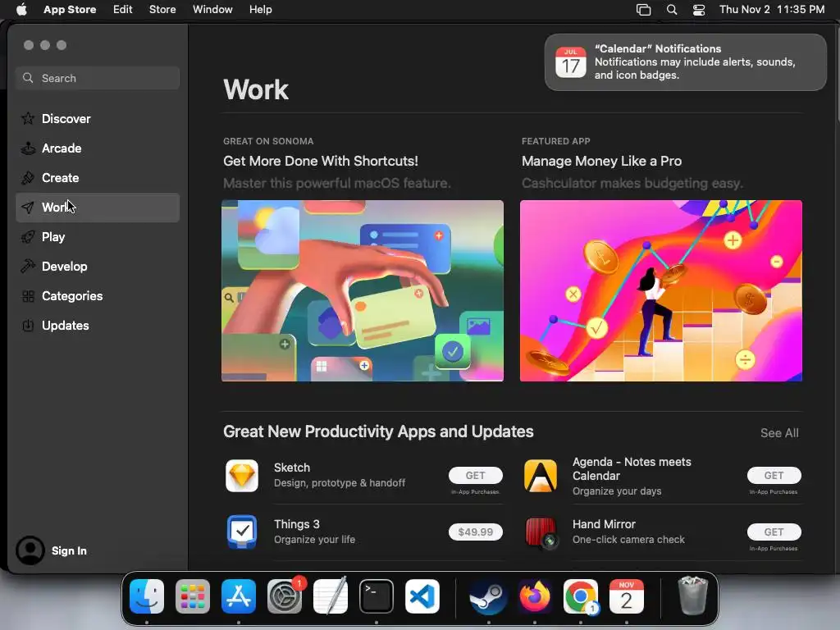Open Trash from the Dock
The image size is (840, 630).
692,596
